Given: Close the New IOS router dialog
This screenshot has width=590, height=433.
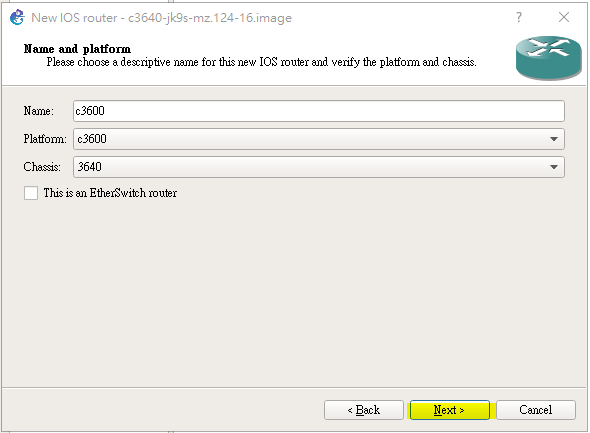Looking at the screenshot, I should pos(564,17).
